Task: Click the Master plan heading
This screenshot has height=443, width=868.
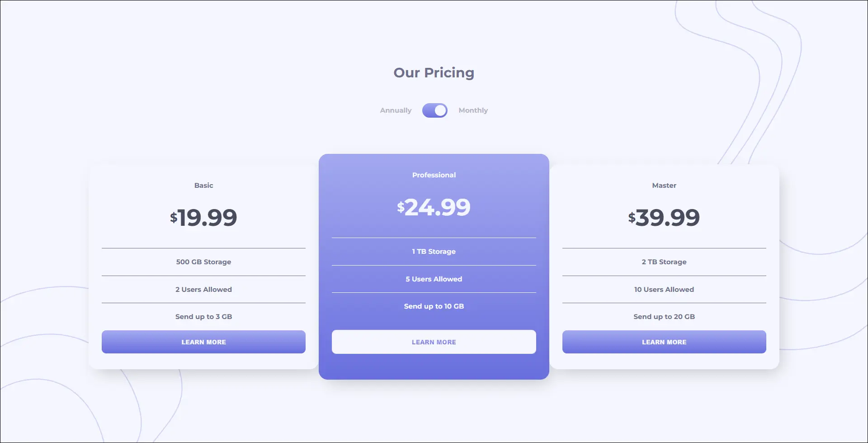Action: [x=664, y=185]
